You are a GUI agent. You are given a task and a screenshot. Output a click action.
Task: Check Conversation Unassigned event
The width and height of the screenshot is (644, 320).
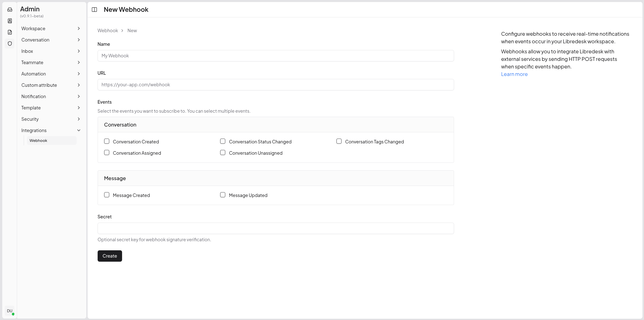tap(223, 153)
